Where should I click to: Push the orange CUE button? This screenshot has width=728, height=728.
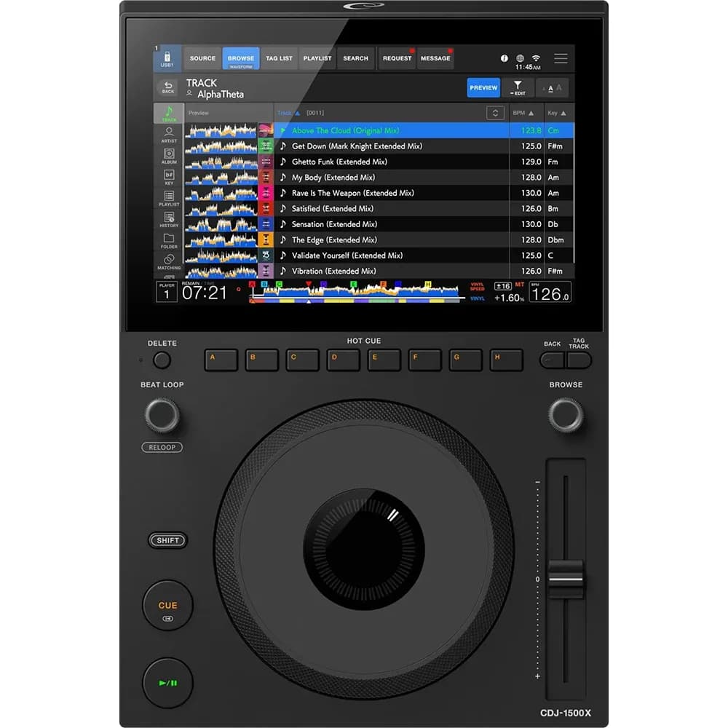(167, 606)
